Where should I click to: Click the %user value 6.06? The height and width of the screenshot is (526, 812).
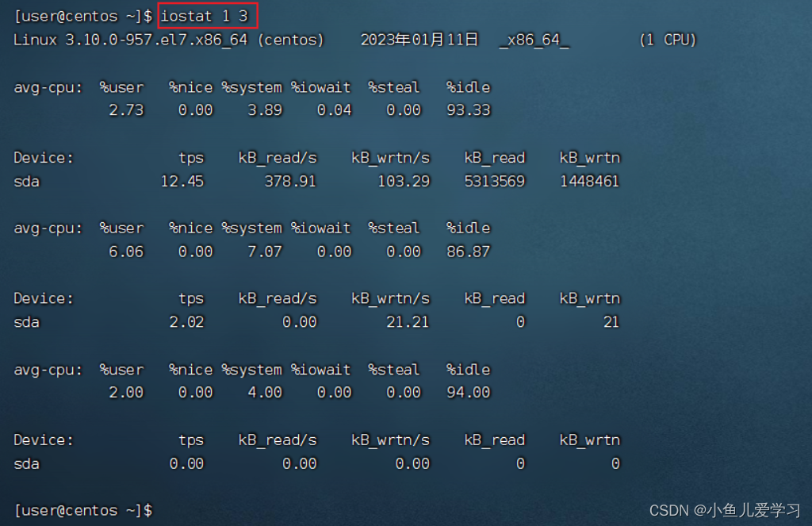[x=126, y=251]
